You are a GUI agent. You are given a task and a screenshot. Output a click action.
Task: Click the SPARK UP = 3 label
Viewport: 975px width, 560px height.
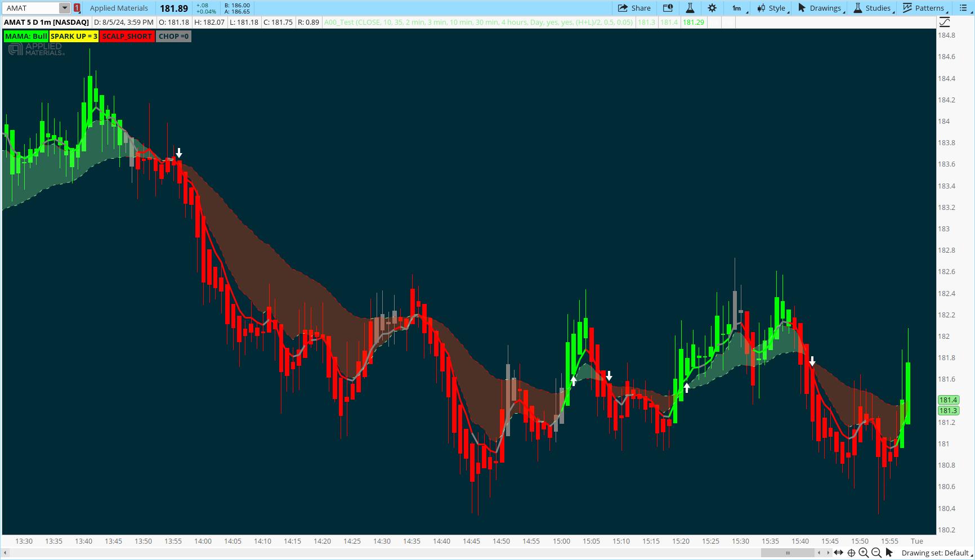point(74,36)
